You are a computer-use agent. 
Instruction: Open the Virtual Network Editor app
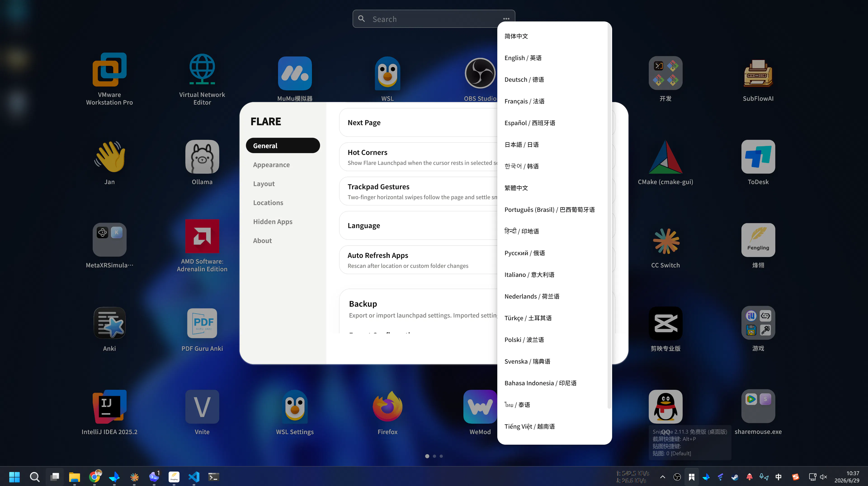(202, 70)
